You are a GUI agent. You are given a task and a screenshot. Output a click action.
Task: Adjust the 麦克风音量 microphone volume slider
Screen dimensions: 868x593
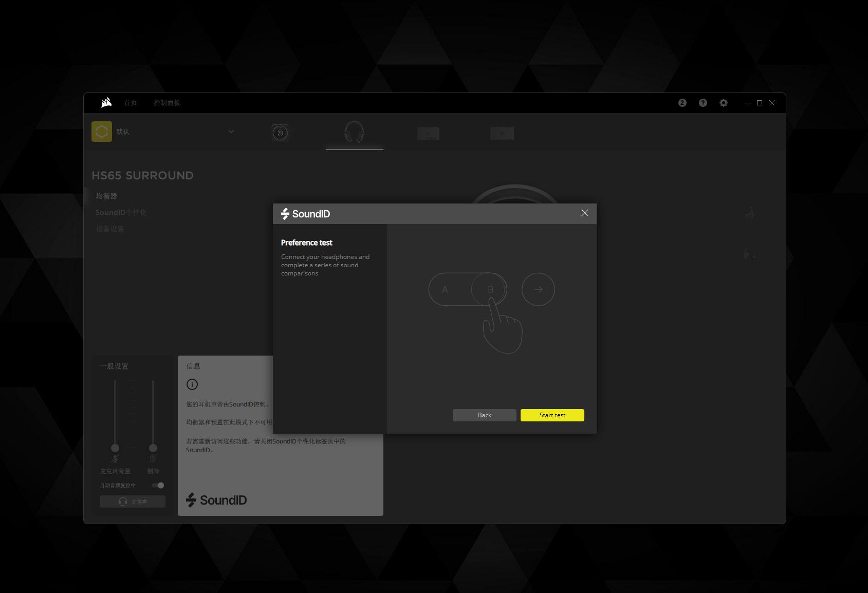click(x=115, y=448)
